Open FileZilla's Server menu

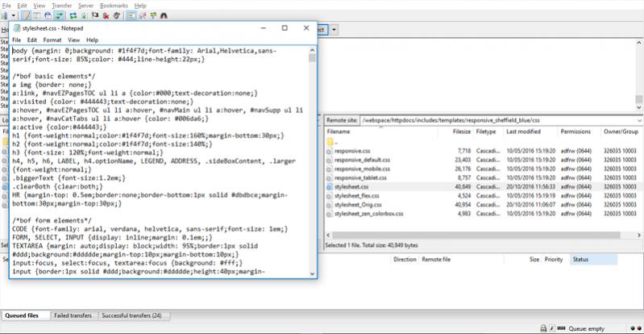pos(85,6)
